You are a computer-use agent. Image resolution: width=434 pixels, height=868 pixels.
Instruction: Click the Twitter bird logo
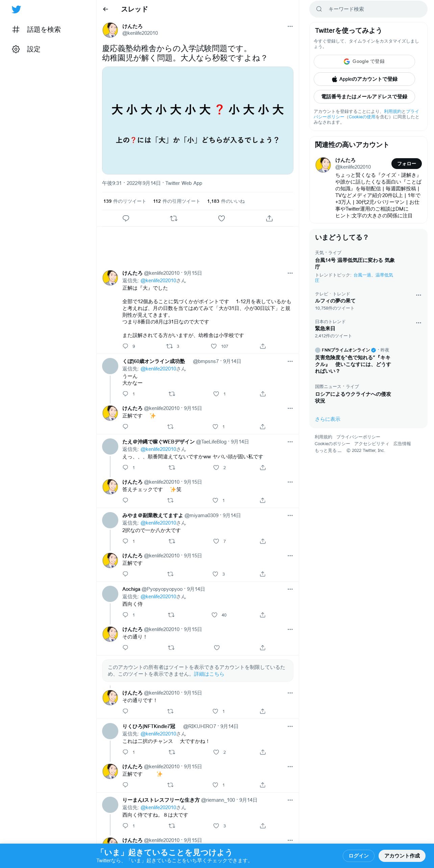16,9
